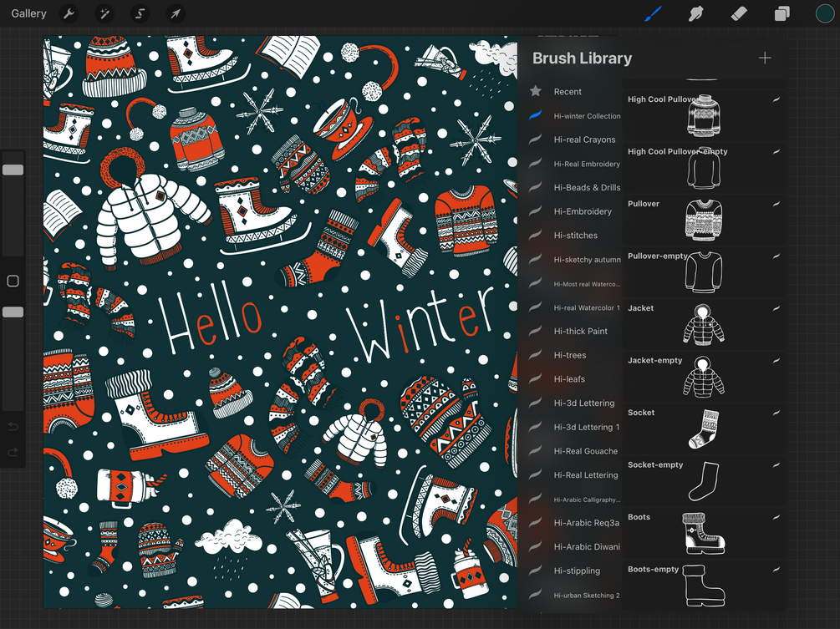
Task: Click brush stroke icon beside Hi-real Crayons
Action: pyautogui.click(x=535, y=139)
